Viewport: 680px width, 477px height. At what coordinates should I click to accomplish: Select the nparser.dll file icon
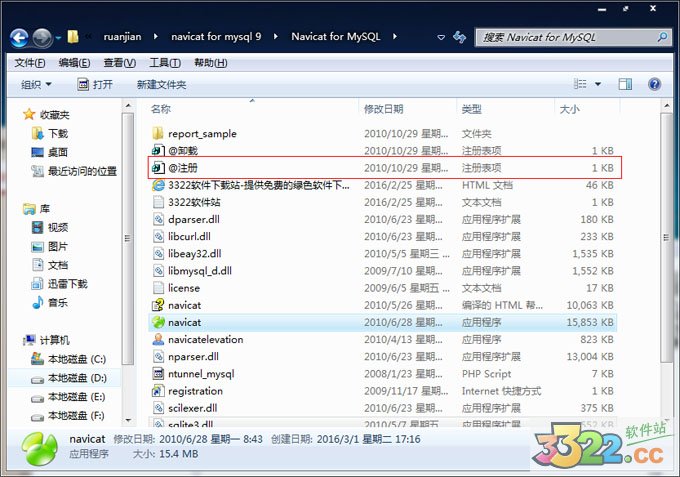(x=158, y=356)
